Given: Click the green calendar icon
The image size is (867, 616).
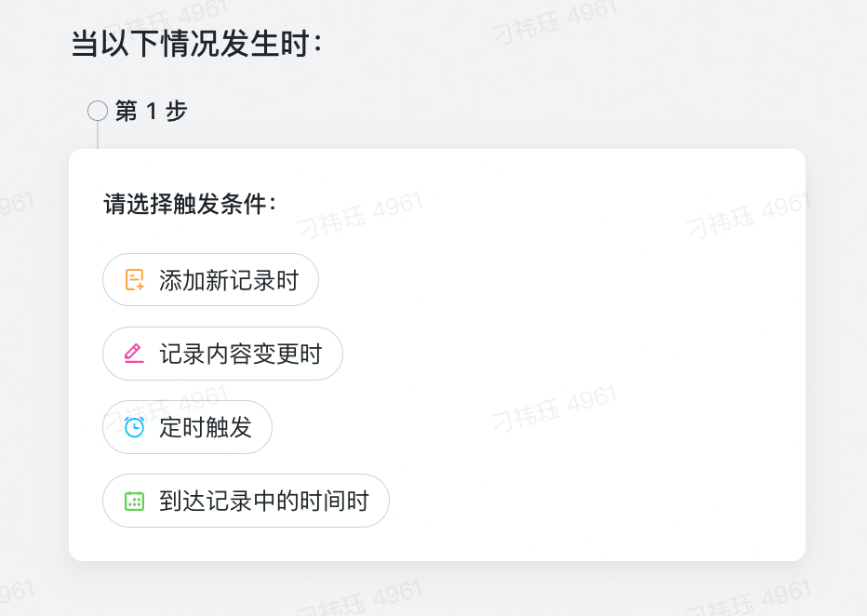Looking at the screenshot, I should (x=135, y=502).
